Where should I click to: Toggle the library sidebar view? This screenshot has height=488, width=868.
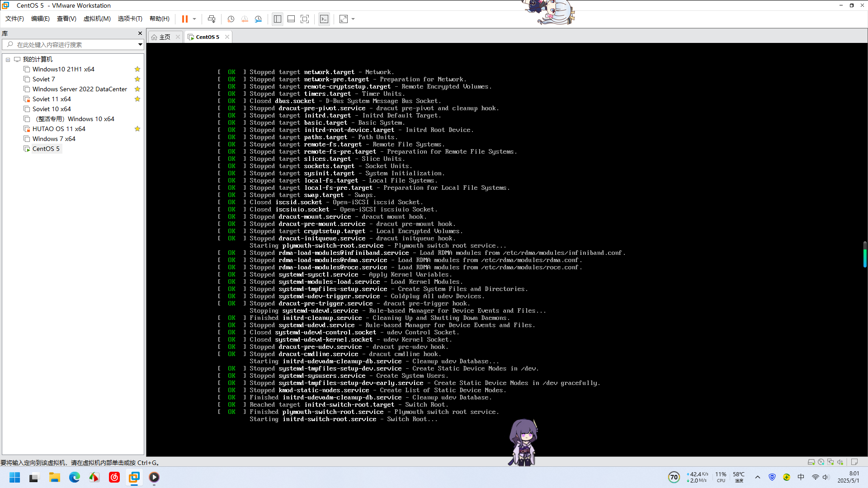coord(278,19)
